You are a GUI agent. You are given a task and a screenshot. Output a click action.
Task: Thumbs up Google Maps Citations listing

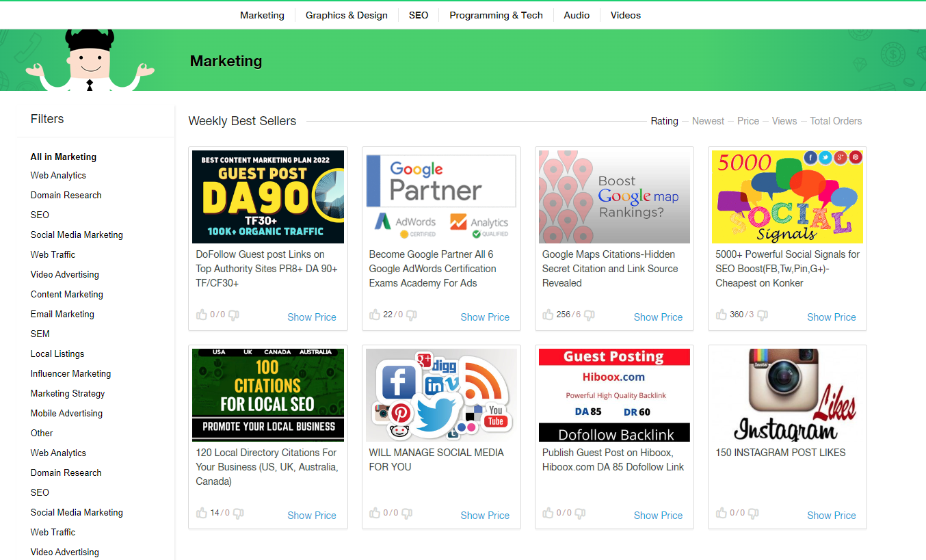548,315
